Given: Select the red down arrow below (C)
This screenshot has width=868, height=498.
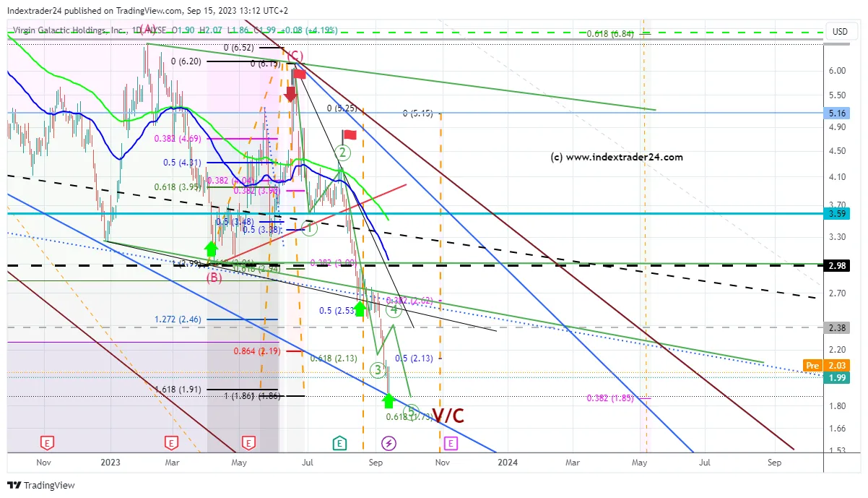Looking at the screenshot, I should click(x=290, y=94).
